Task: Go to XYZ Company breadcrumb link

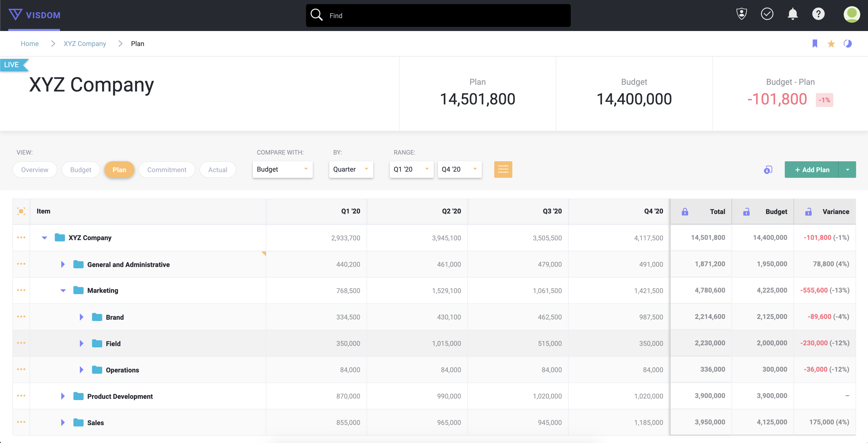Action: pos(85,44)
